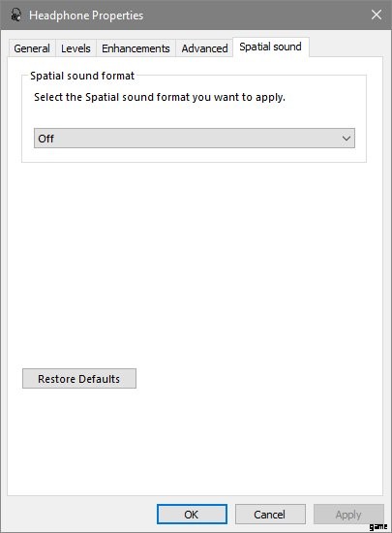Viewport: 392px width, 533px height.
Task: Click the chevron arrow on the dropdown
Action: point(347,139)
